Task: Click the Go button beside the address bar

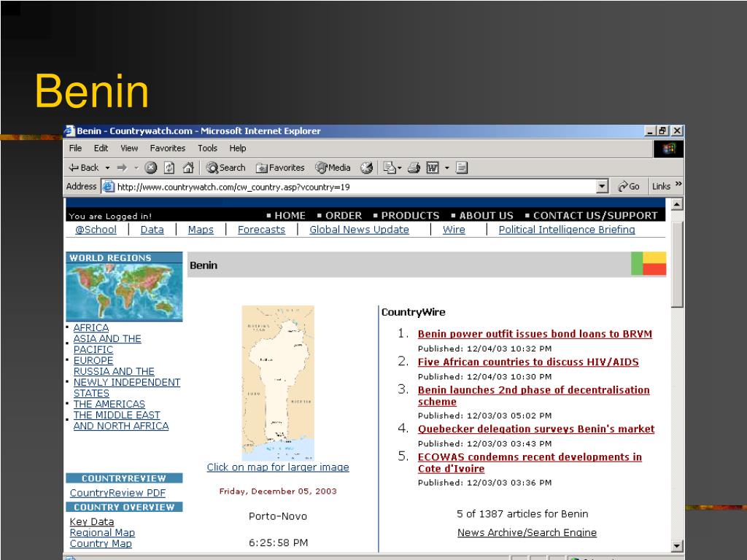Action: [x=629, y=187]
